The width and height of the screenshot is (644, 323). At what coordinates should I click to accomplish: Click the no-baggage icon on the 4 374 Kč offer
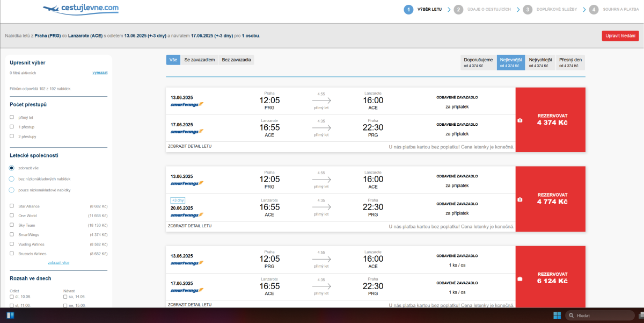click(x=519, y=120)
